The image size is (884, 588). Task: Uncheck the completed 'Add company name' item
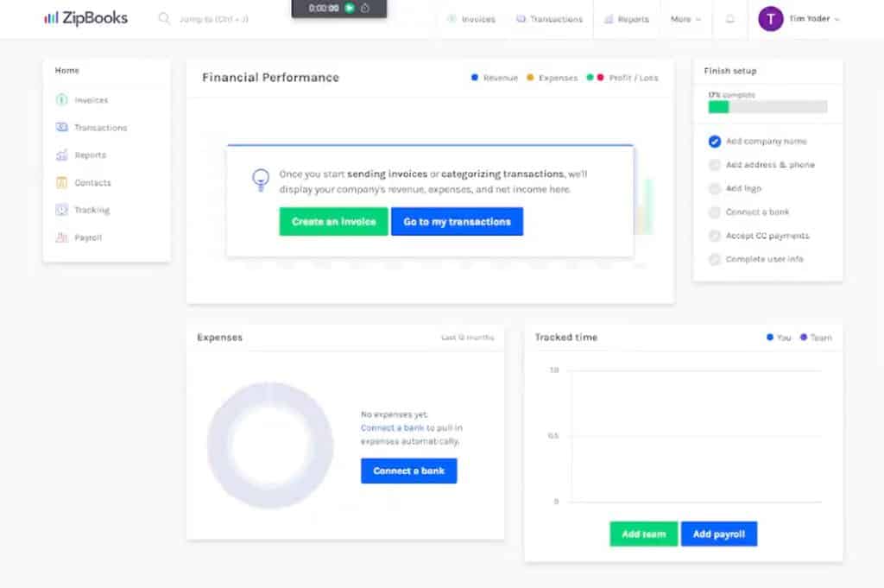[715, 141]
